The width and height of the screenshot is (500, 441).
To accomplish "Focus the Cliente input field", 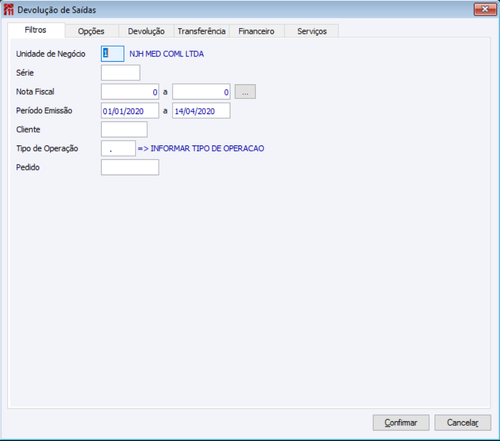I will click(x=124, y=129).
